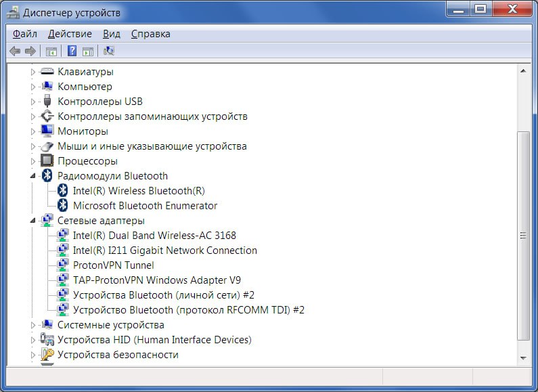Click the keyboard icon next to Клавиатуры
This screenshot has height=392, width=538.
coord(47,71)
